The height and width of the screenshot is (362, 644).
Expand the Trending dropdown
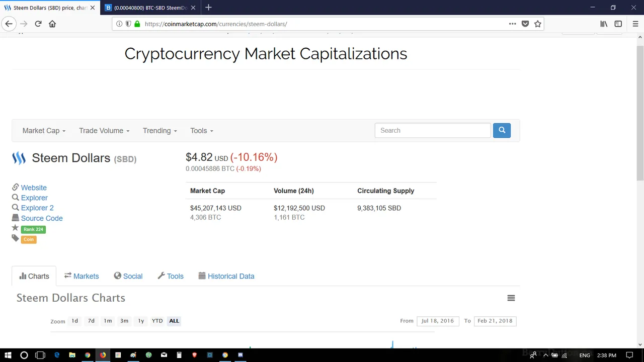coord(160,131)
